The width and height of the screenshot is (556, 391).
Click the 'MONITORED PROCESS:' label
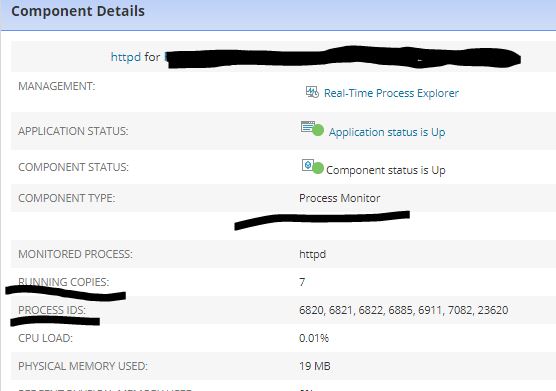75,254
